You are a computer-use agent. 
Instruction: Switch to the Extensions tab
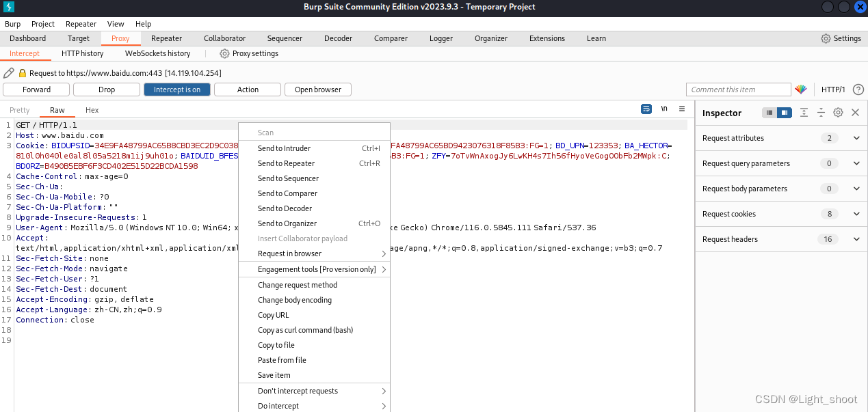click(x=547, y=38)
